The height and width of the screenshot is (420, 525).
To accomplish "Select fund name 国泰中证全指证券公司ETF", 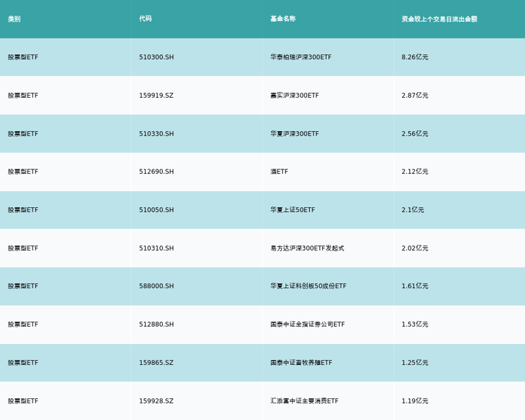I will tap(307, 324).
